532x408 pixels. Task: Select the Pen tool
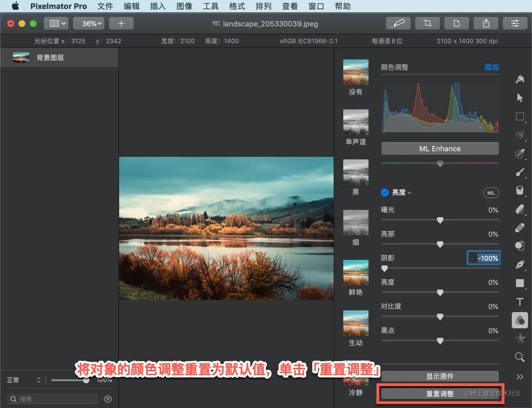click(x=520, y=265)
